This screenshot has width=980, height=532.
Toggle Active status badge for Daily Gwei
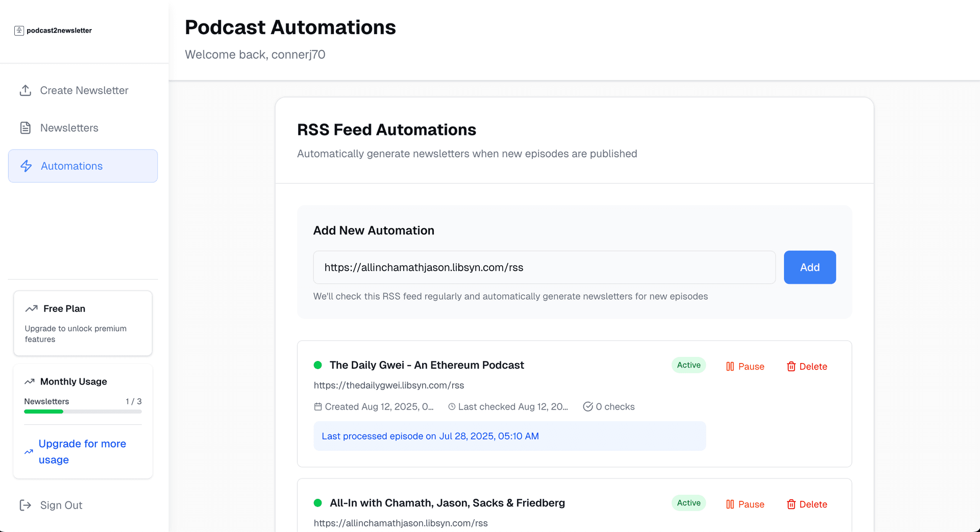(x=689, y=365)
